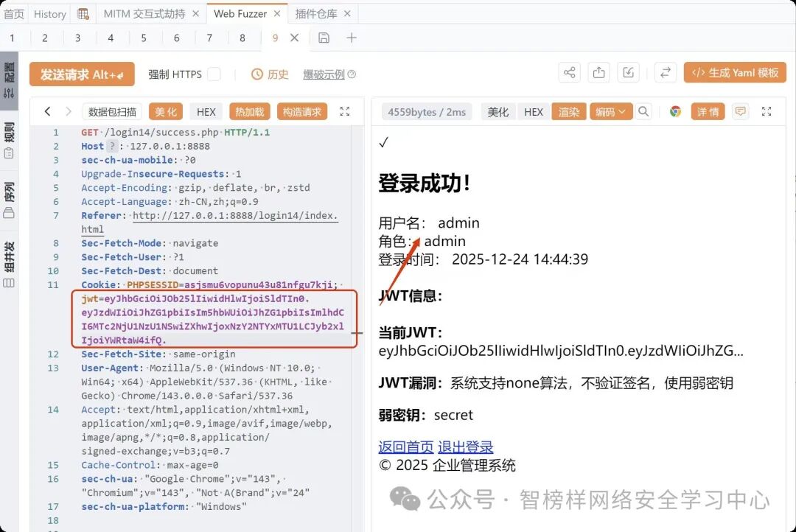Select fuzzer sub-tab 1
This screenshot has height=532, width=796.
(13, 38)
